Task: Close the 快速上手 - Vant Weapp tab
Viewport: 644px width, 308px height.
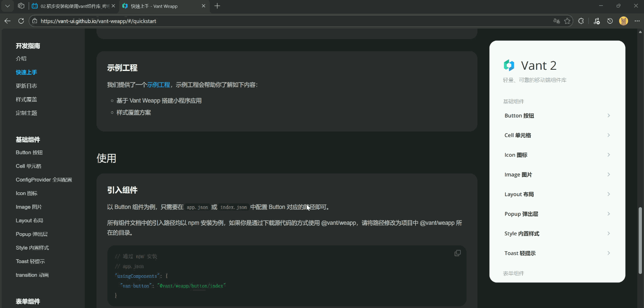Action: [x=204, y=6]
